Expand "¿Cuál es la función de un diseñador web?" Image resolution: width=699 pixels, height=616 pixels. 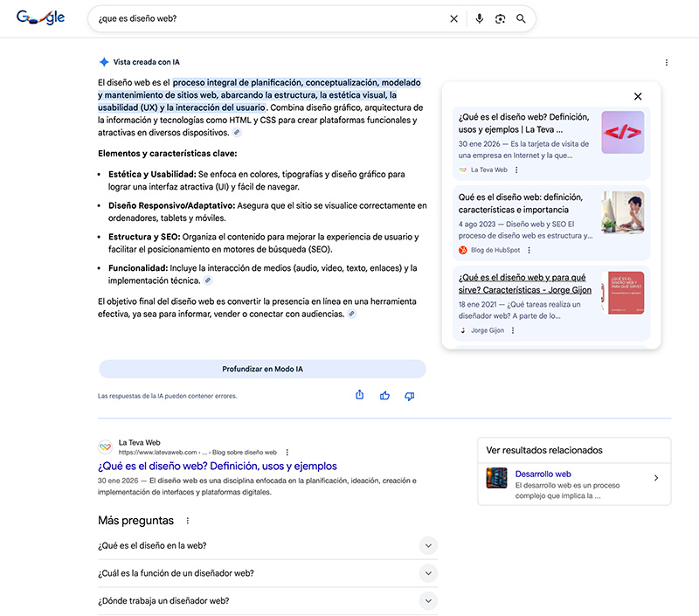[428, 573]
